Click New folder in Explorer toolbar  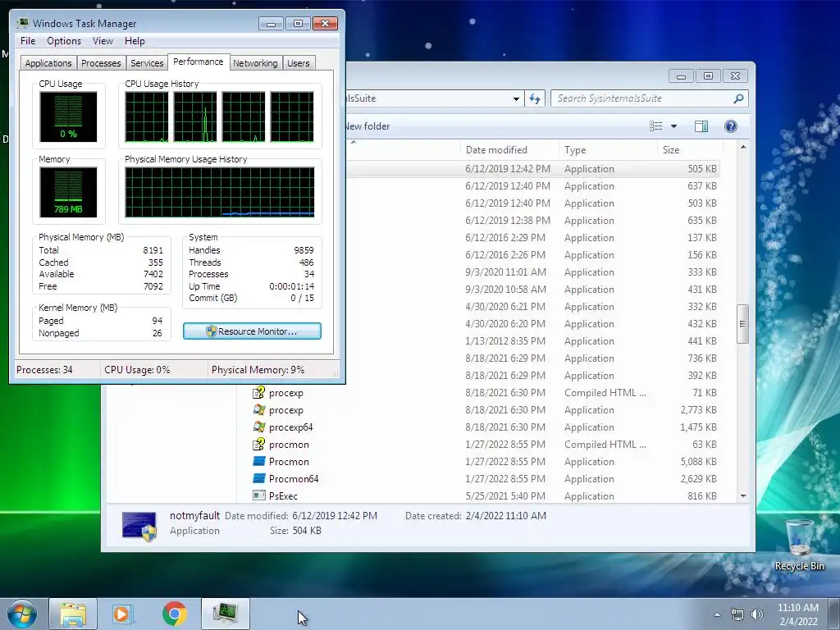tap(367, 126)
